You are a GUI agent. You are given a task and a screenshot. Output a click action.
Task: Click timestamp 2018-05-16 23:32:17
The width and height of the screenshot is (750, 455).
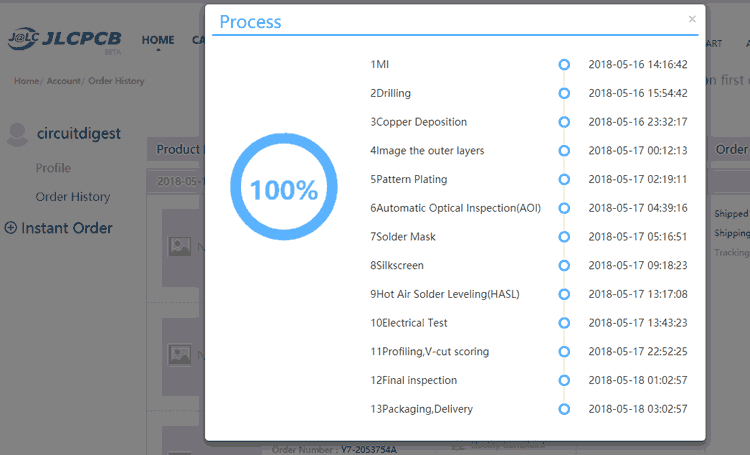[638, 122]
